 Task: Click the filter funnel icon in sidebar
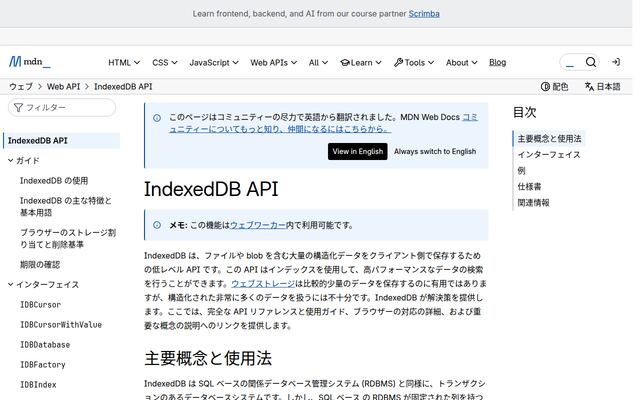pyautogui.click(x=18, y=107)
